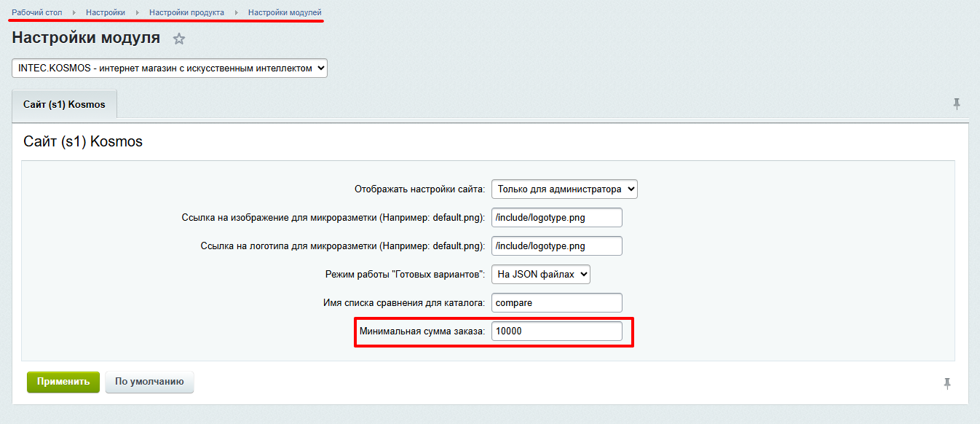Go to Рабочий стол breadcrumb
980x424 pixels.
(37, 13)
